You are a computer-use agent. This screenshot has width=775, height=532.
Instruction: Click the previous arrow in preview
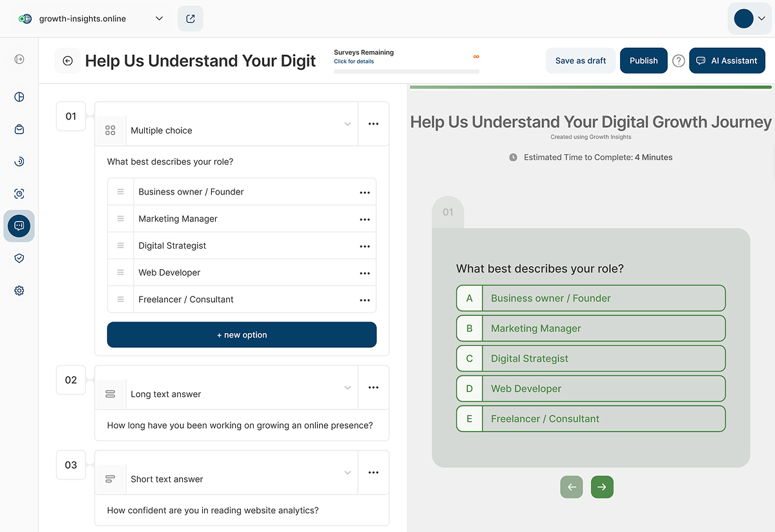pyautogui.click(x=572, y=487)
